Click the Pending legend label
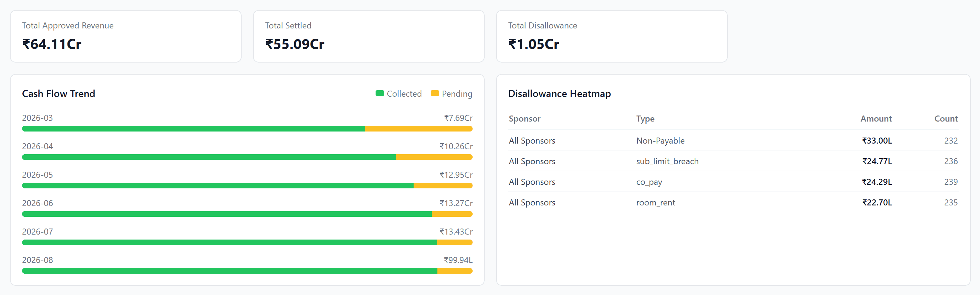 click(457, 93)
